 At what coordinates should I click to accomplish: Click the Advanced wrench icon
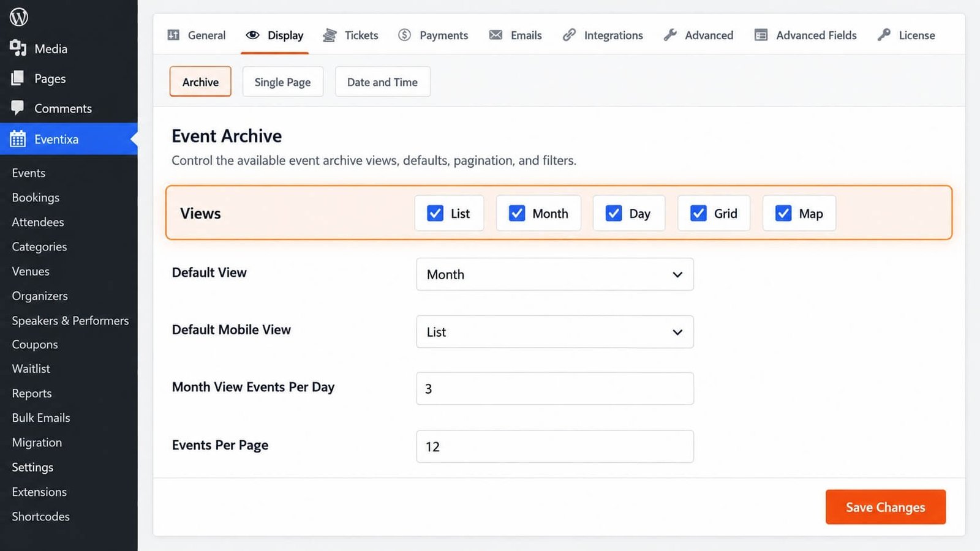pyautogui.click(x=670, y=35)
